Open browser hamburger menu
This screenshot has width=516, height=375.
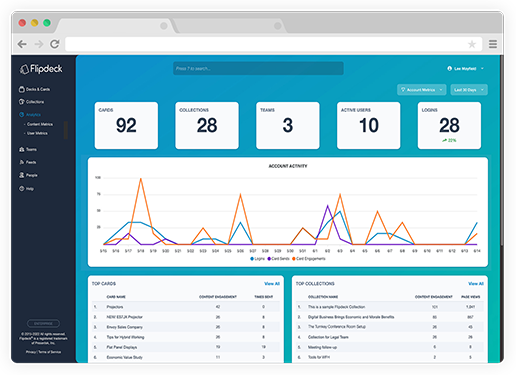coord(493,44)
